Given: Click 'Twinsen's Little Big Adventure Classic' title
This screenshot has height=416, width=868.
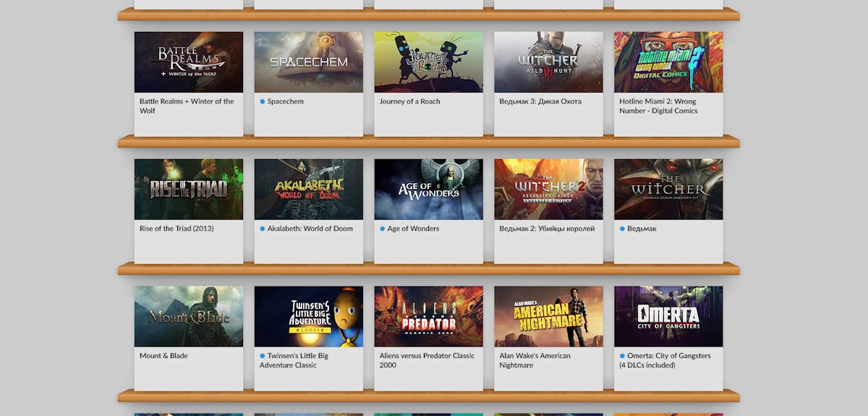Looking at the screenshot, I should point(294,360).
